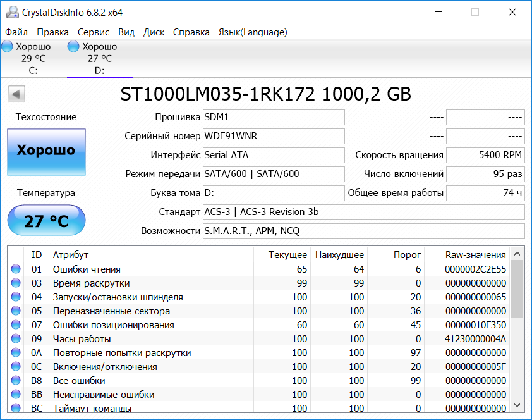
Task: Click the Стандарт field ACS-3 Revision 3b
Action: (364, 212)
